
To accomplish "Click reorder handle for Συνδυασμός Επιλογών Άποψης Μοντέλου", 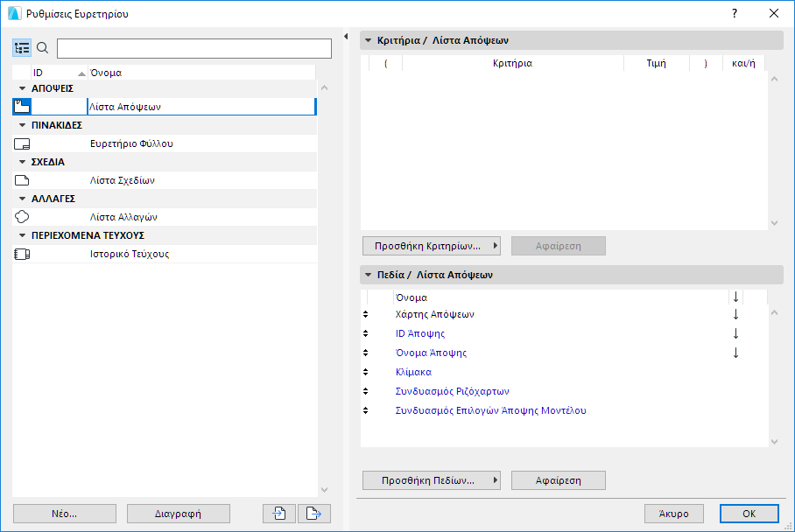I will pyautogui.click(x=366, y=411).
